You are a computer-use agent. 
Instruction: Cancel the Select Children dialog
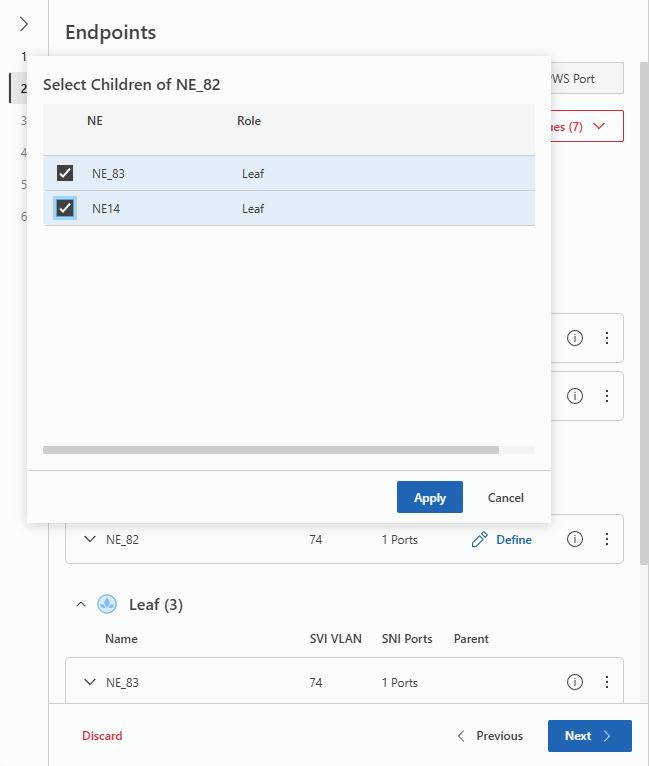pyautogui.click(x=505, y=498)
